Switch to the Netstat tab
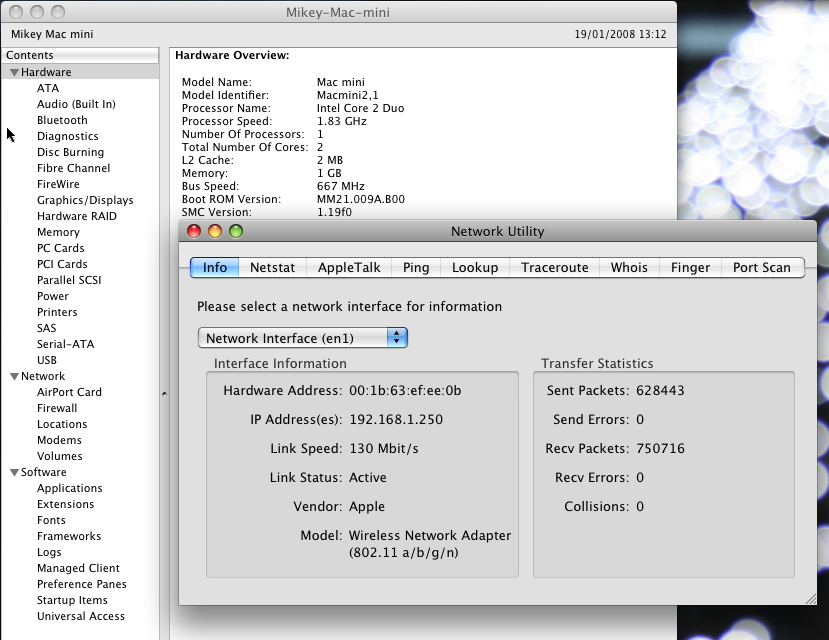The height and width of the screenshot is (640, 829). click(x=272, y=267)
